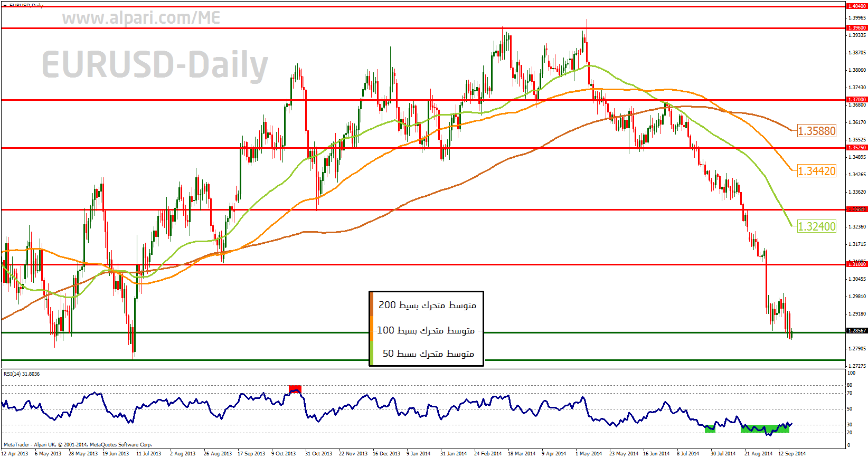Click the 30 Jul 2014 date label

click(723, 453)
